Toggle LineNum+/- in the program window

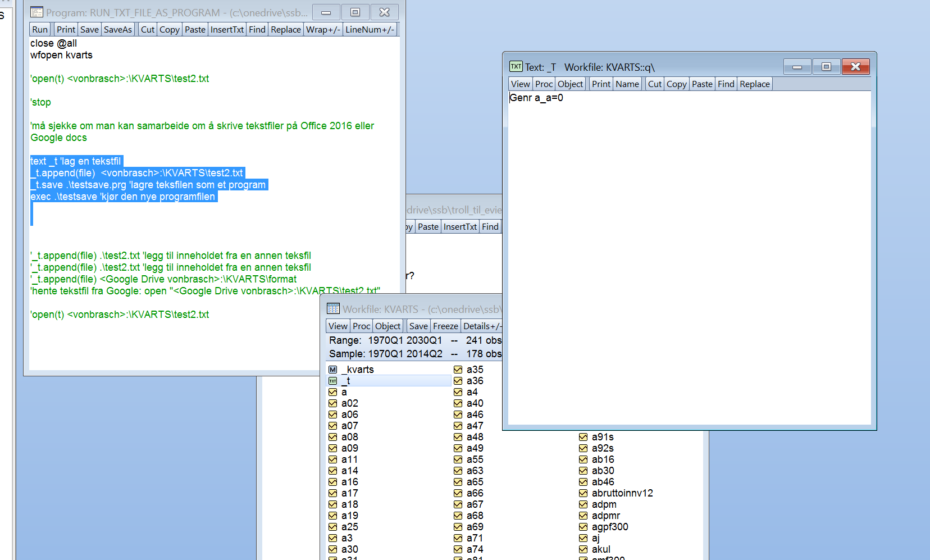point(370,29)
